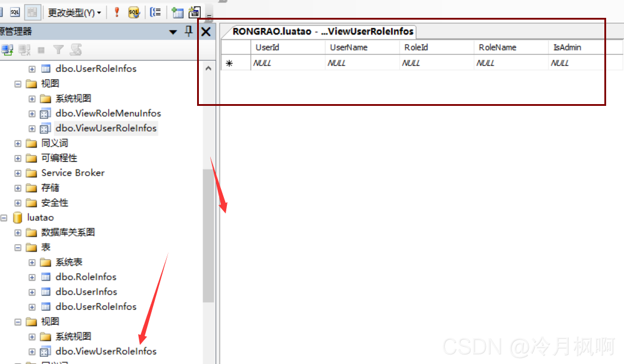
Task: Verify SQL syntax with the yellow SQL checkmark icon
Action: coord(134,12)
